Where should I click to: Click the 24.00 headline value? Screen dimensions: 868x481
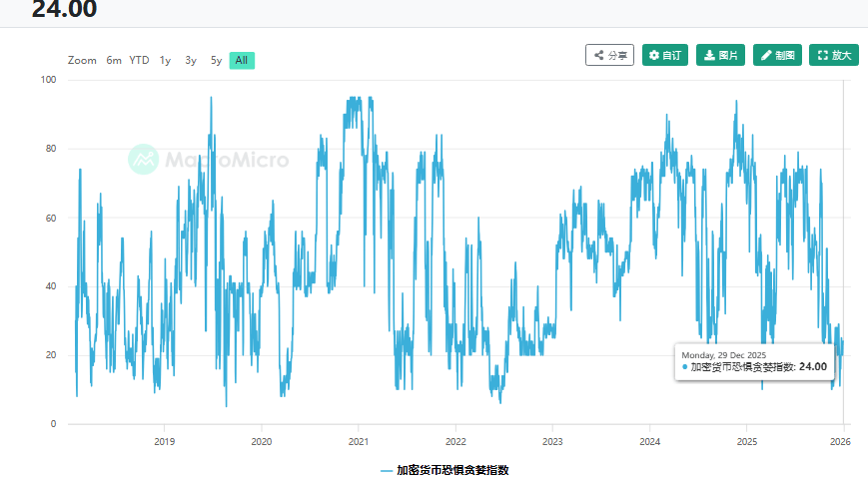64,10
